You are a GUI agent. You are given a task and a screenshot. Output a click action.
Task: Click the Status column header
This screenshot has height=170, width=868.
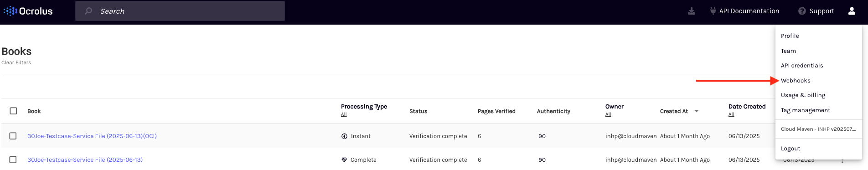418,111
